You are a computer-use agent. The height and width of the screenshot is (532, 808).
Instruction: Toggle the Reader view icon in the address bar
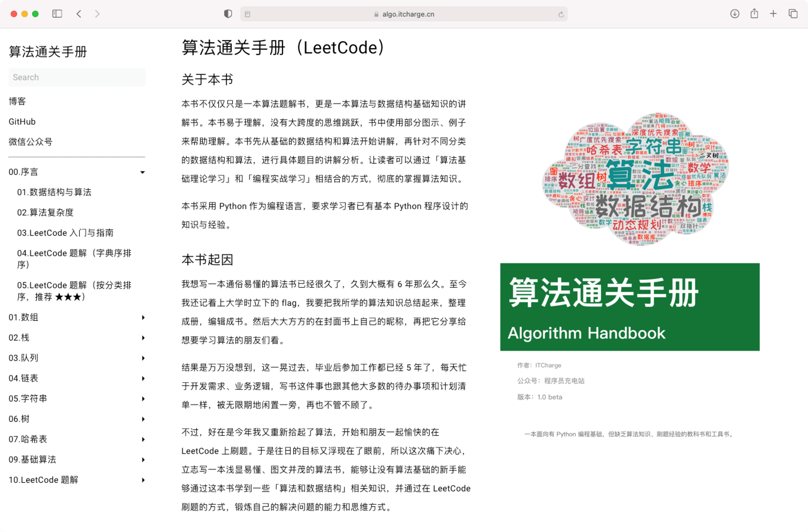(x=247, y=14)
